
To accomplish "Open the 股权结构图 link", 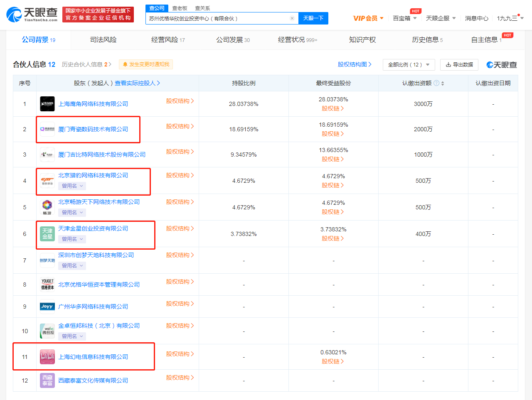I will point(355,64).
